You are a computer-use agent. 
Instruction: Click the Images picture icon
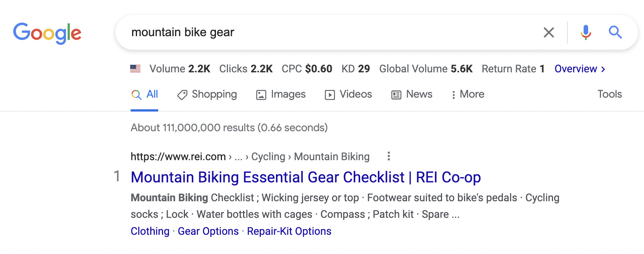point(261,95)
